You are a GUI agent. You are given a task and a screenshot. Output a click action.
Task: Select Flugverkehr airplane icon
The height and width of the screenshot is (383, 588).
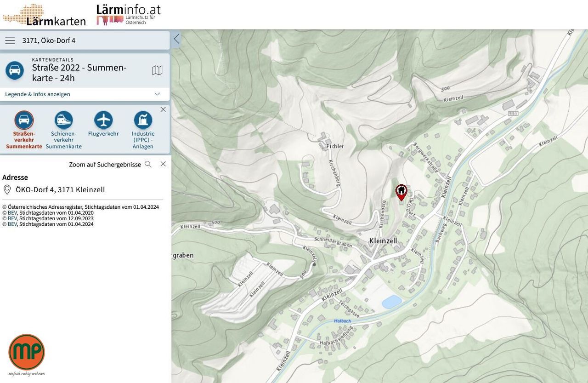click(103, 120)
